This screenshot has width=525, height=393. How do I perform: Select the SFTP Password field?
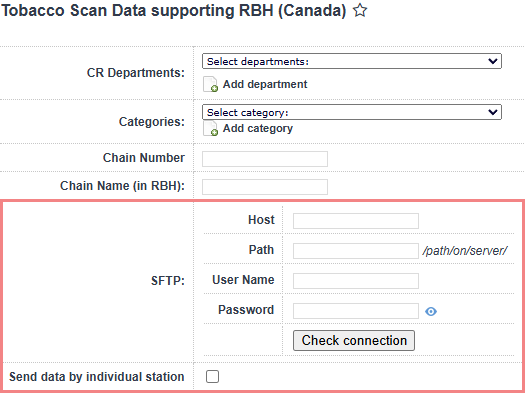[356, 311]
